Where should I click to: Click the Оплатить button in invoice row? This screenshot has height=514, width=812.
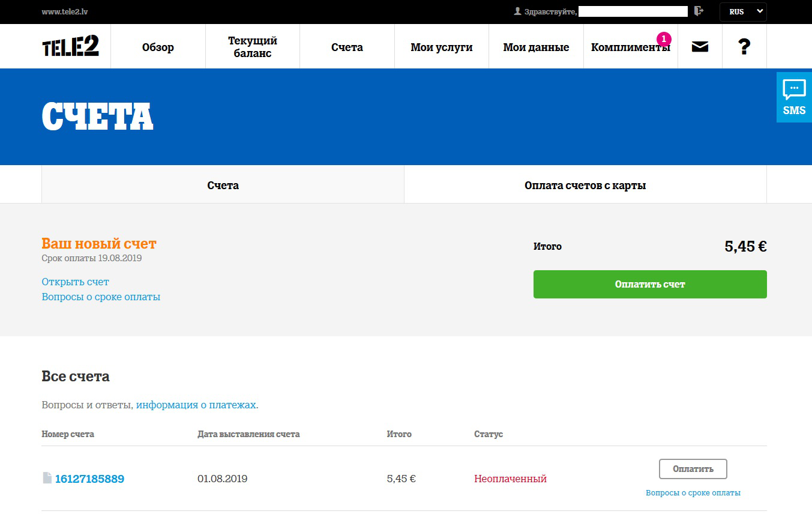point(693,469)
